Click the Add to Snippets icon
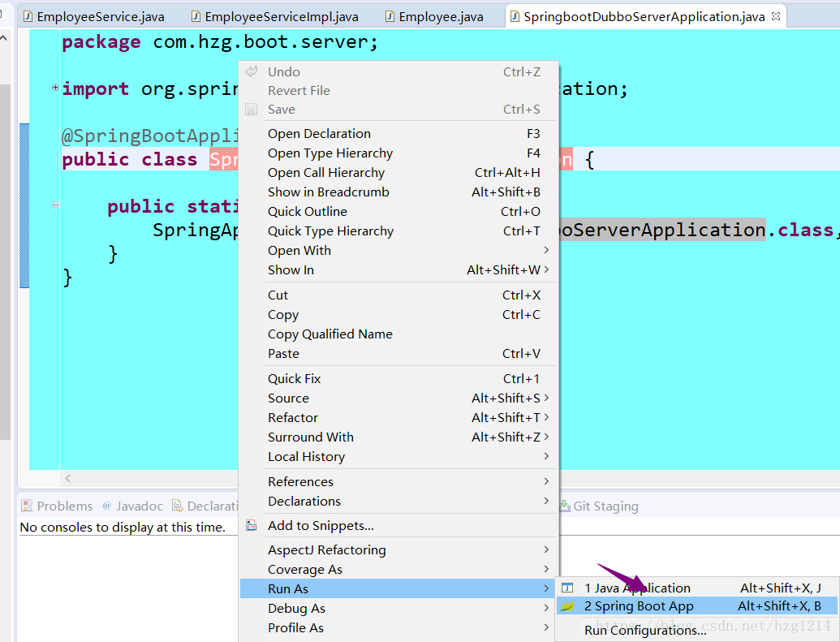840x642 pixels. coord(252,525)
